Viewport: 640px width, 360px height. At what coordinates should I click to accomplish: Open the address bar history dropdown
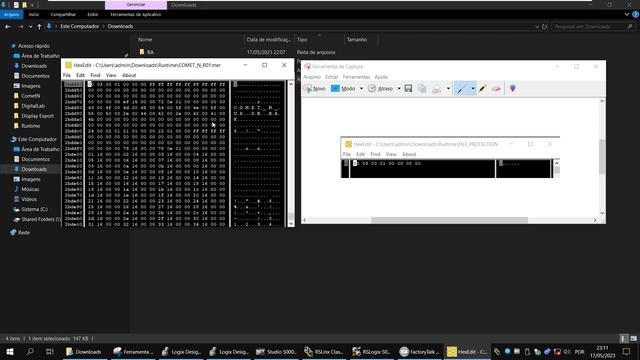pyautogui.click(x=537, y=27)
